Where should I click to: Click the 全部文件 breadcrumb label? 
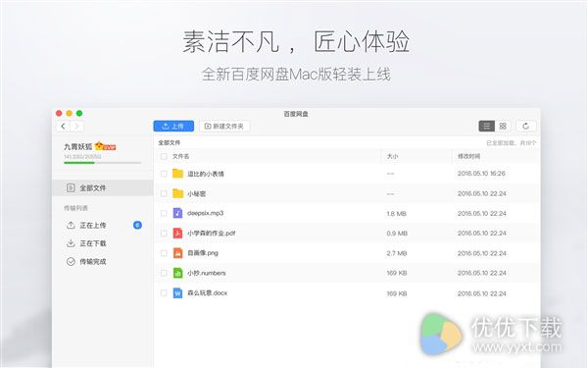(x=170, y=142)
